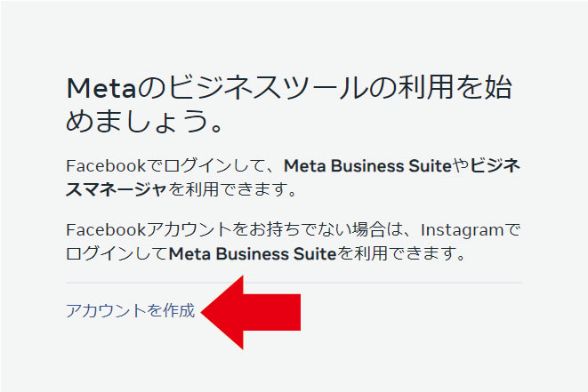This screenshot has height=392, width=588.
Task: Click bold Meta Business Suite in second paragraph
Action: pyautogui.click(x=254, y=254)
